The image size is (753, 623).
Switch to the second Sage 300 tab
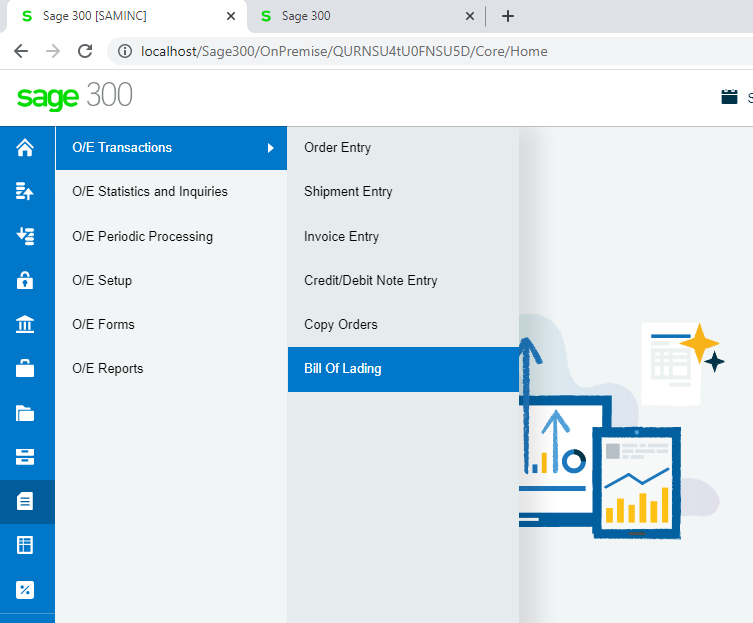coord(365,16)
